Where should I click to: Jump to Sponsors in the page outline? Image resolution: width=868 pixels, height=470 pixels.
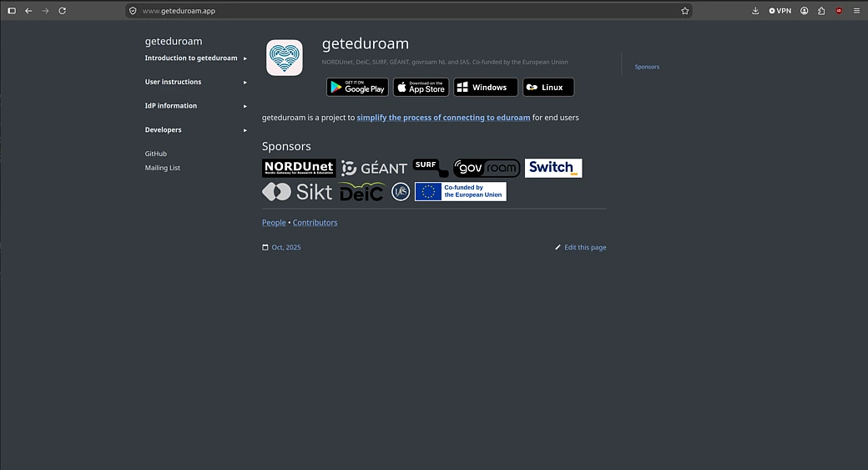(x=647, y=67)
